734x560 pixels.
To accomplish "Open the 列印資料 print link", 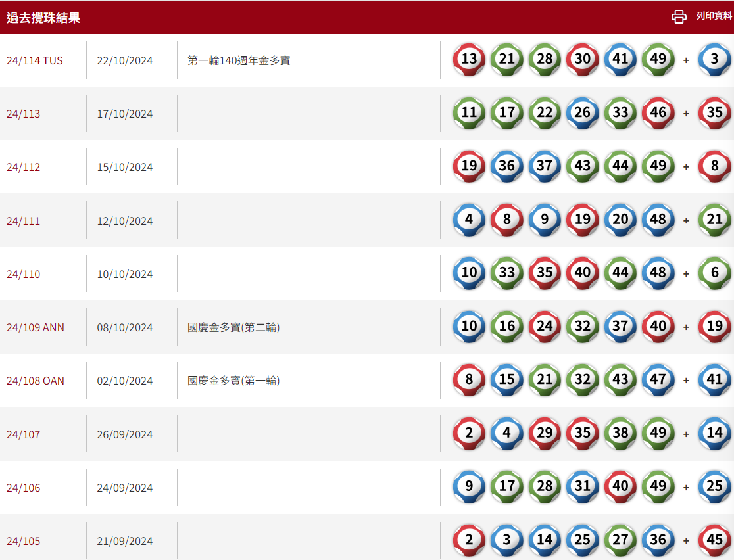I will 714,16.
